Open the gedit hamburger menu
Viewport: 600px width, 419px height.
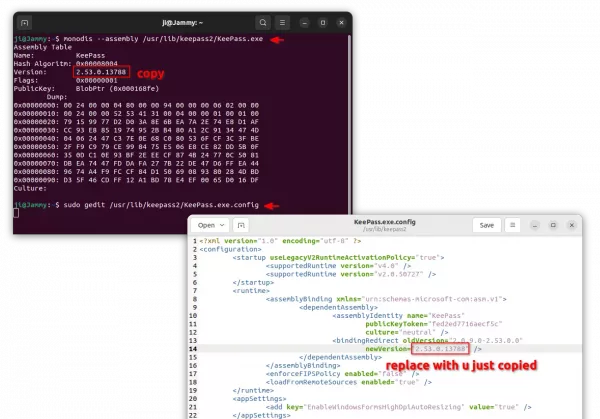[513, 225]
